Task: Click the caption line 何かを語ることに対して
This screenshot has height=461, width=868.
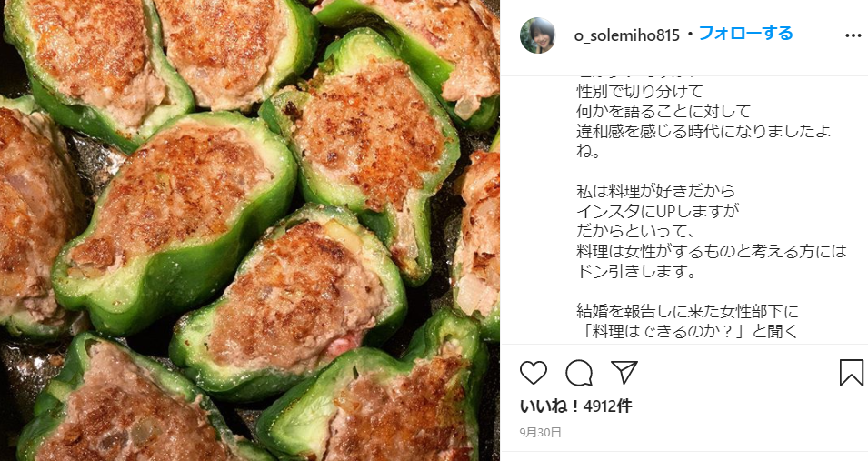Action: point(663,111)
